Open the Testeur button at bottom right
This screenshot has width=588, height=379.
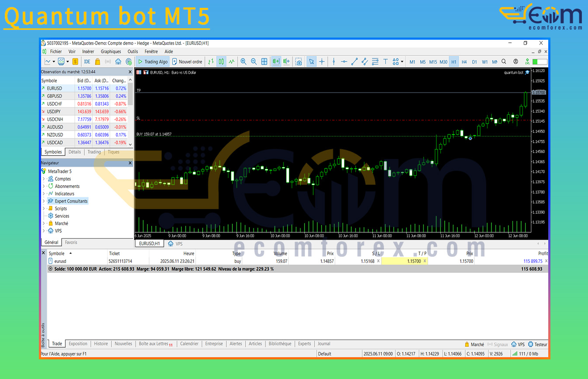pos(538,345)
